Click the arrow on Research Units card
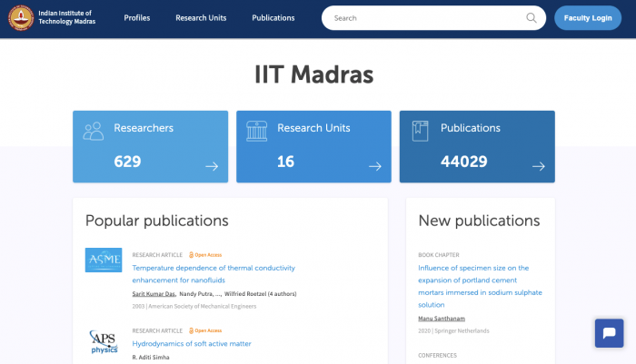 coord(375,166)
